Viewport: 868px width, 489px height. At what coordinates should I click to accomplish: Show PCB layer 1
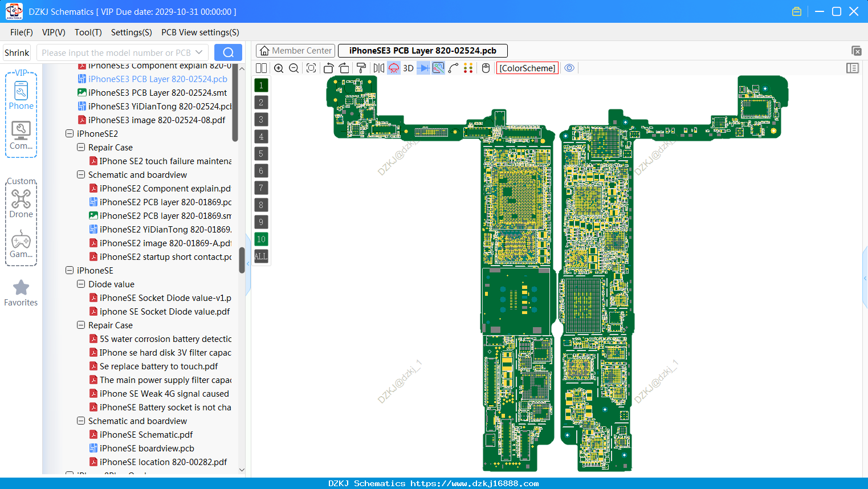point(261,85)
